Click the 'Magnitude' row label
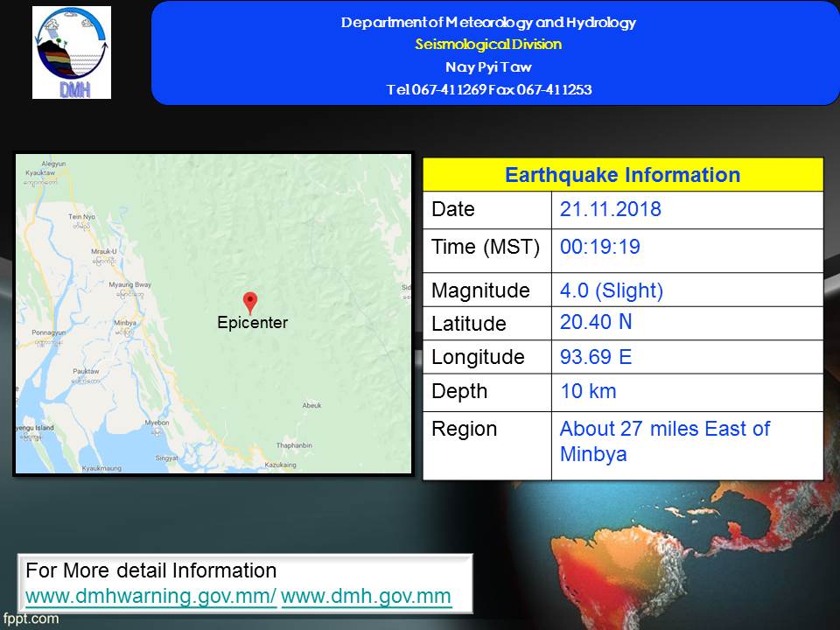The image size is (840, 630). point(480,290)
